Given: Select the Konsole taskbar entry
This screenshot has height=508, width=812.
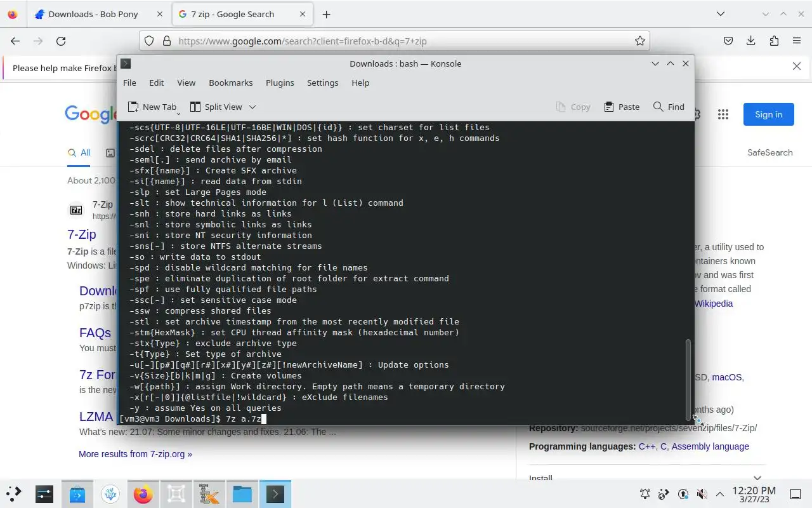Looking at the screenshot, I should coord(275,493).
